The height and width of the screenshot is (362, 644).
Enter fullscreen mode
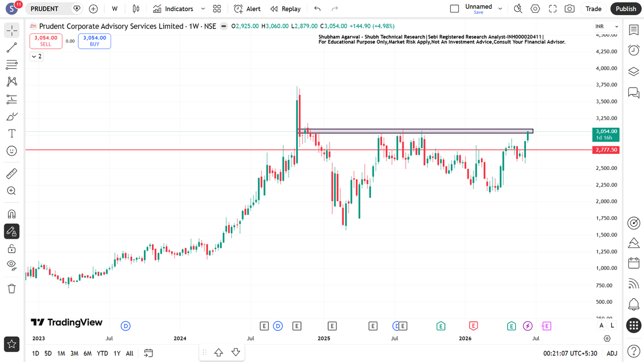click(x=553, y=9)
